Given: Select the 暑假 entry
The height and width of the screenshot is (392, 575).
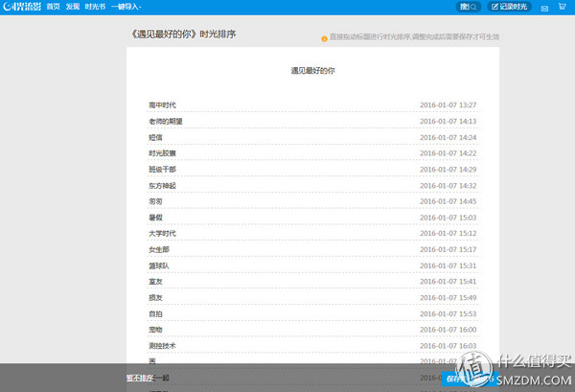Looking at the screenshot, I should click(155, 218).
